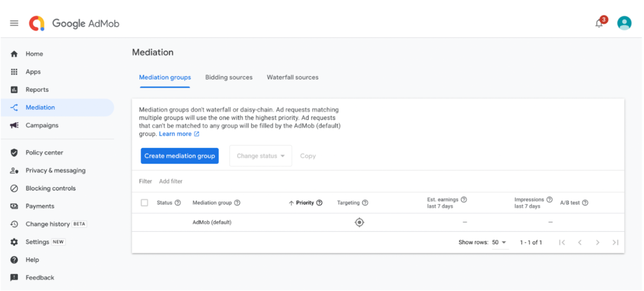
Task: Click the notifications bell icon
Action: pos(599,24)
